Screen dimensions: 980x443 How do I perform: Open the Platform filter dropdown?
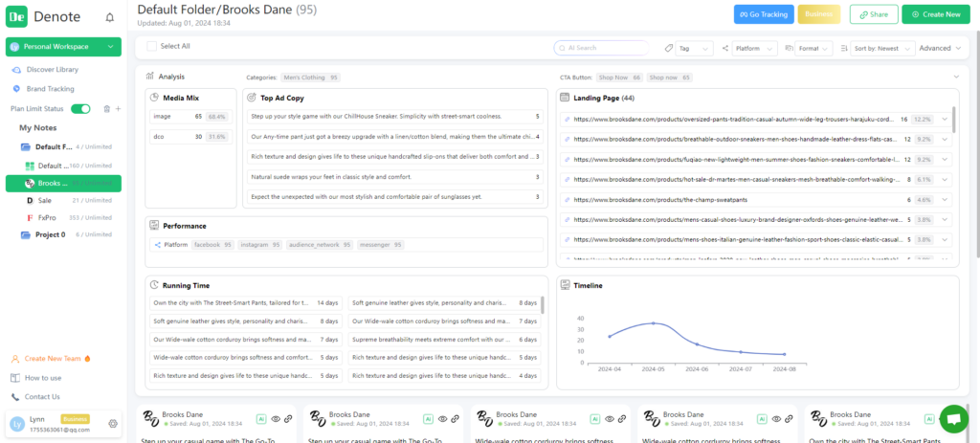click(754, 48)
